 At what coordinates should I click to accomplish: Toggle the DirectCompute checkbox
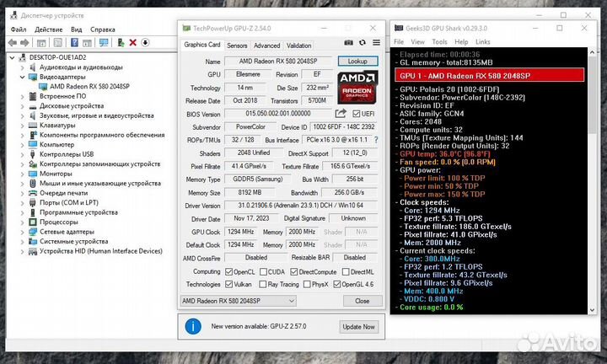click(294, 272)
